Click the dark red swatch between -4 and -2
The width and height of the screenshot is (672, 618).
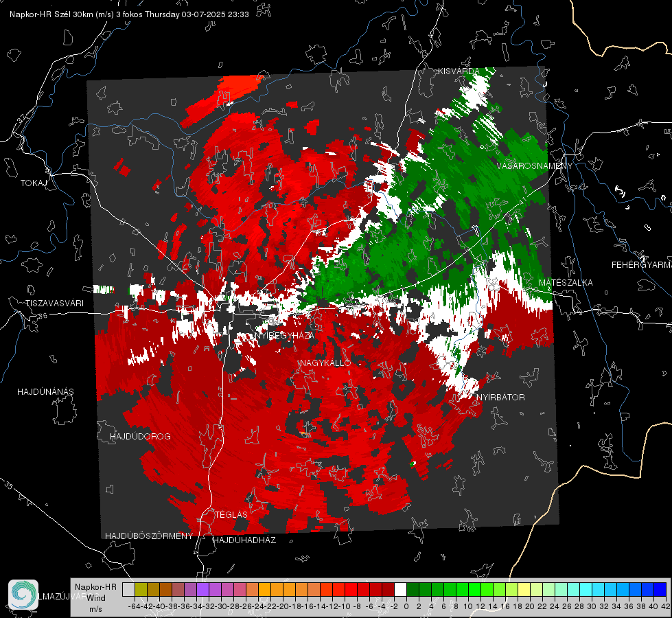click(388, 589)
